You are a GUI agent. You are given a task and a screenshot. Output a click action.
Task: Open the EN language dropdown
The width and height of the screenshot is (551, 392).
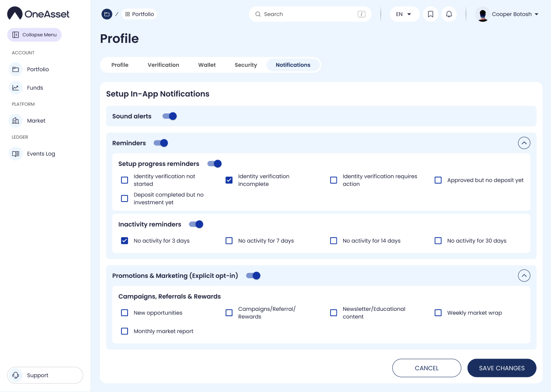tap(404, 14)
